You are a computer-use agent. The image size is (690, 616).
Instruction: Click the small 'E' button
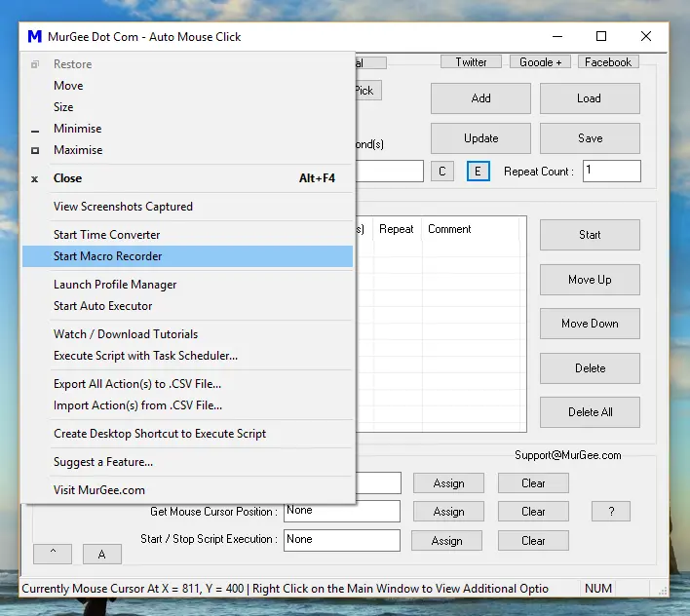click(x=477, y=172)
